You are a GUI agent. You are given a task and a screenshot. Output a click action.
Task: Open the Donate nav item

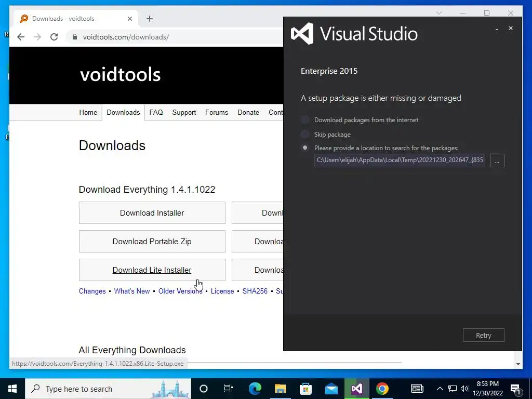[x=248, y=112]
